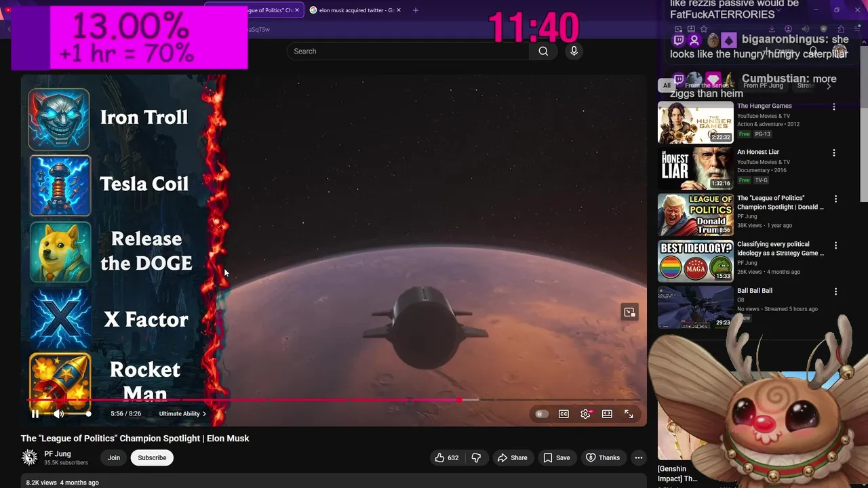Focus the YouTube search box

[x=407, y=51]
